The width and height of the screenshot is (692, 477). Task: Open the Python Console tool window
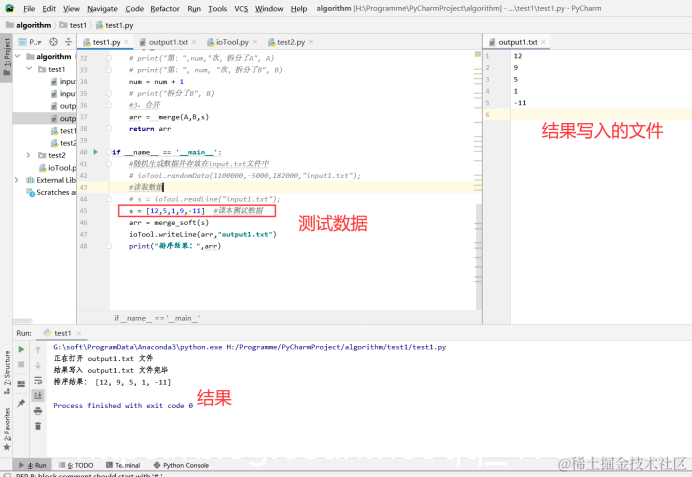181,465
